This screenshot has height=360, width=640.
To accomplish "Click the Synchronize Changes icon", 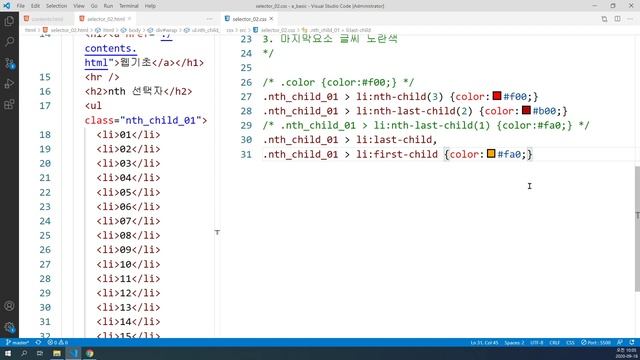I will tap(38, 342).
